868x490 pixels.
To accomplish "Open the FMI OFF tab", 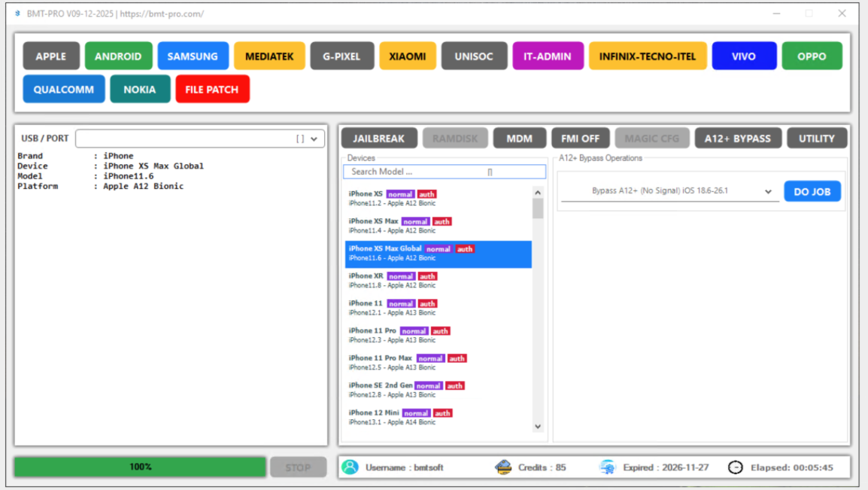I will tap(580, 138).
